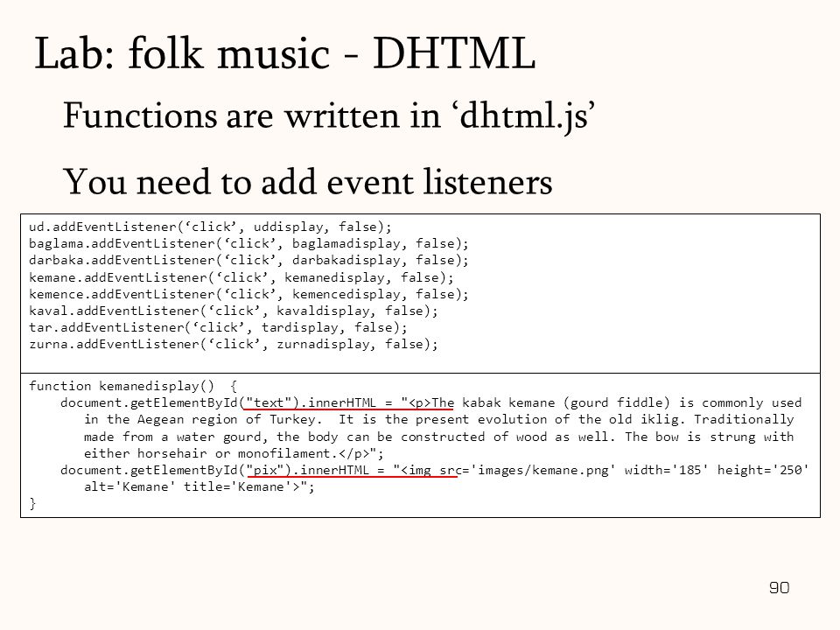Click the ud.addEventListener code line
Screen dimensions: 840x630
click(x=210, y=227)
